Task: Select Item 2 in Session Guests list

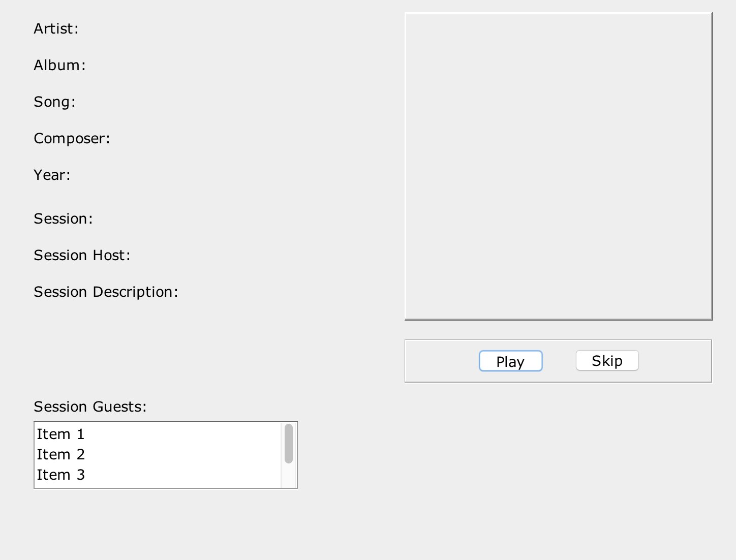Action: coord(158,454)
